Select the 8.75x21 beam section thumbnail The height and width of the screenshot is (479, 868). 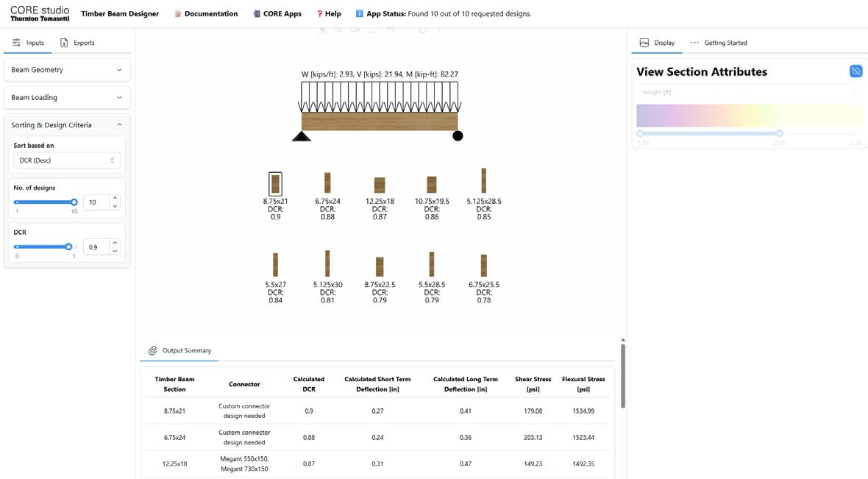tap(275, 183)
